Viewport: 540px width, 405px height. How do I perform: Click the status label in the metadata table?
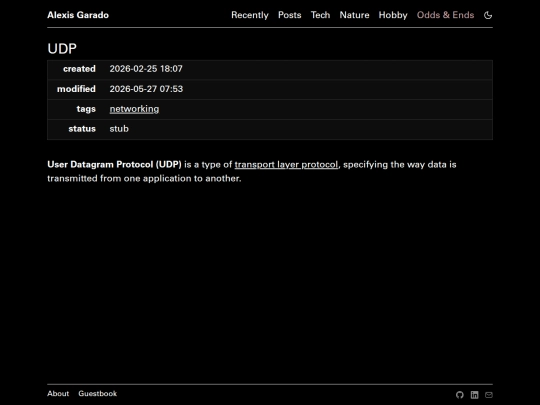pos(82,129)
